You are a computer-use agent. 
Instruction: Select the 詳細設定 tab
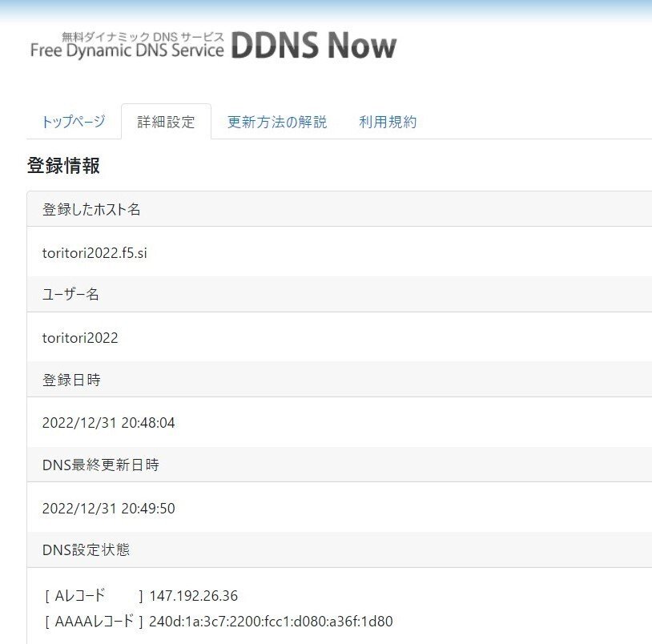click(x=166, y=122)
